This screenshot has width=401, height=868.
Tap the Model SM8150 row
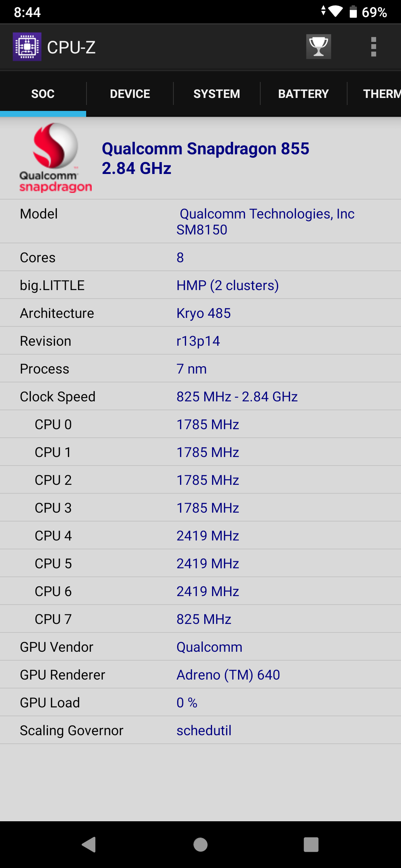200,221
